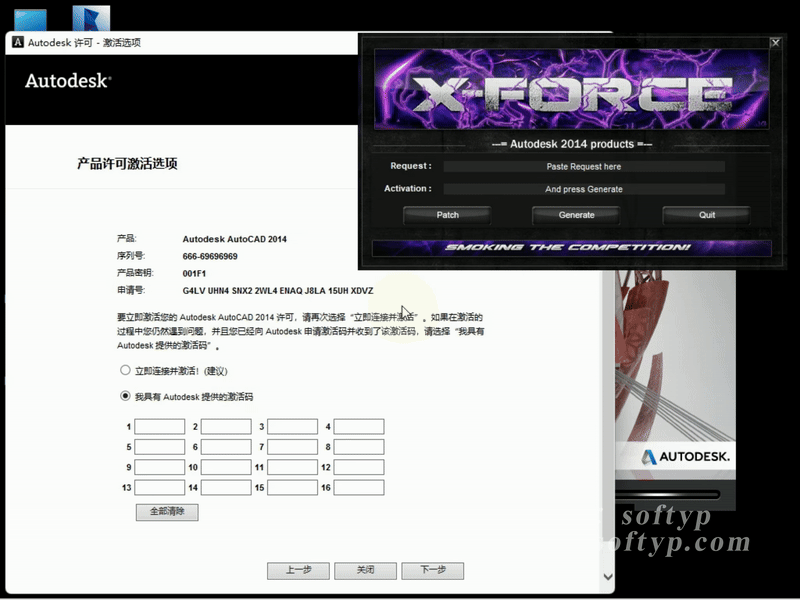
Task: Click the '序列号:' label
Action: tap(131, 256)
